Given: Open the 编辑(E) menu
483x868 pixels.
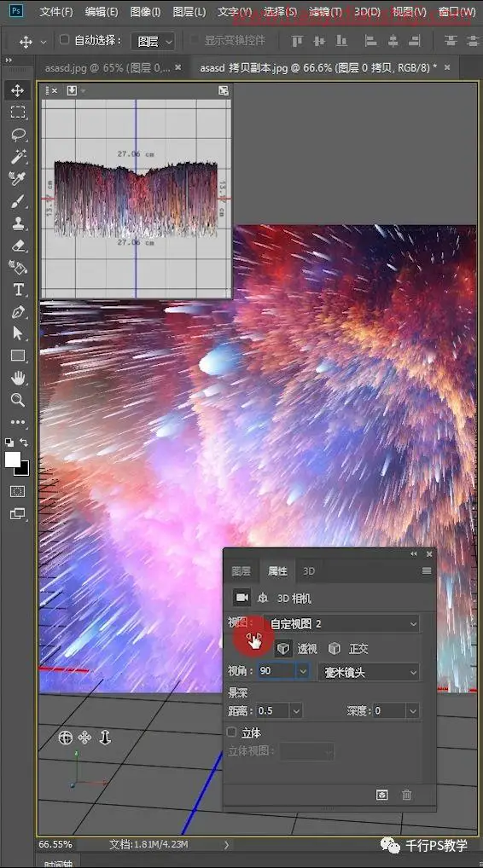Looking at the screenshot, I should 102,12.
